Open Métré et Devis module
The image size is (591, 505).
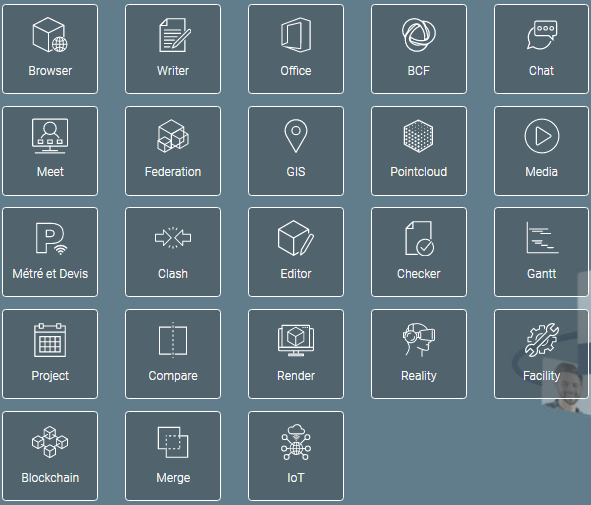(50, 252)
